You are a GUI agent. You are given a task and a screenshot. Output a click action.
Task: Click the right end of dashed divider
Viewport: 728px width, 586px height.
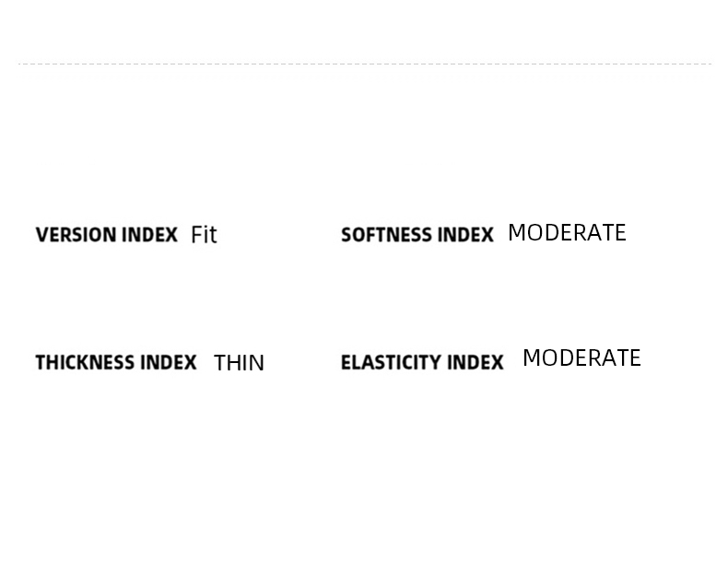[x=709, y=64]
